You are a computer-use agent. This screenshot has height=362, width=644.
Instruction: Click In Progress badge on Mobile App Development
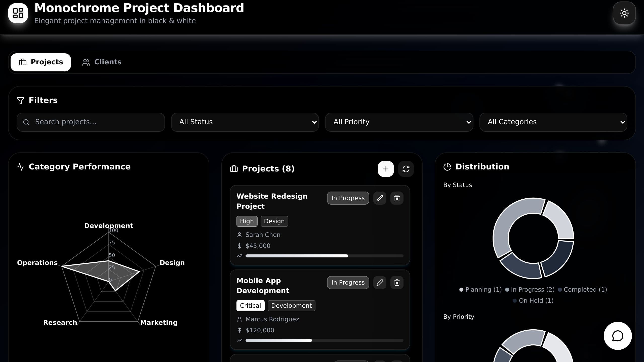pos(348,283)
